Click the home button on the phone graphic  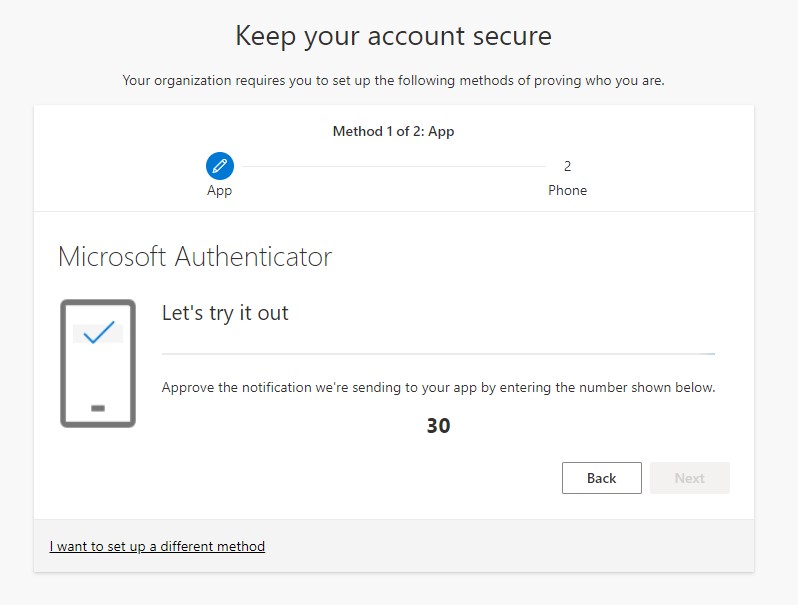click(98, 408)
